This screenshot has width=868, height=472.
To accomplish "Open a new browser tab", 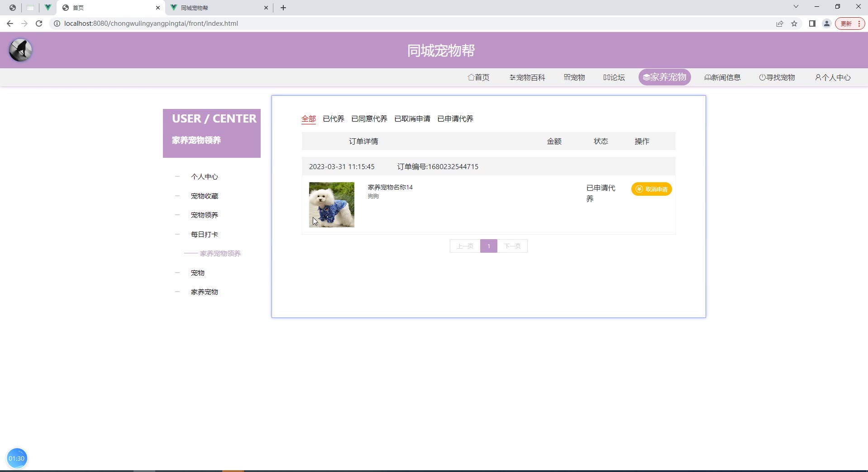I will point(283,8).
